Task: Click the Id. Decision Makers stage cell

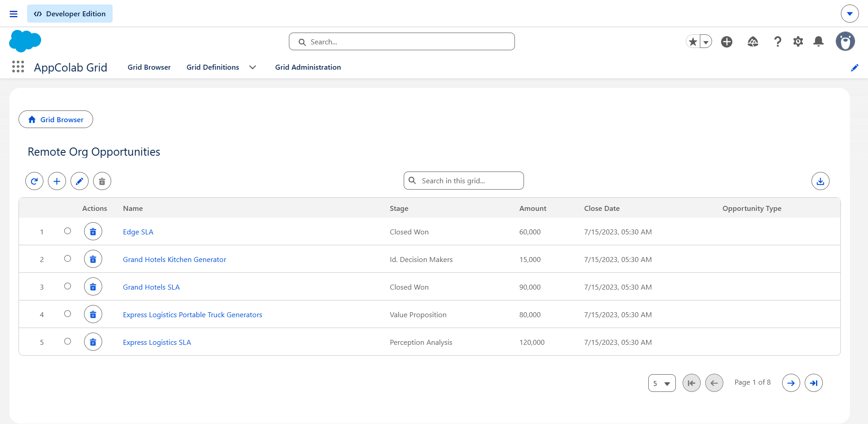Action: tap(421, 259)
